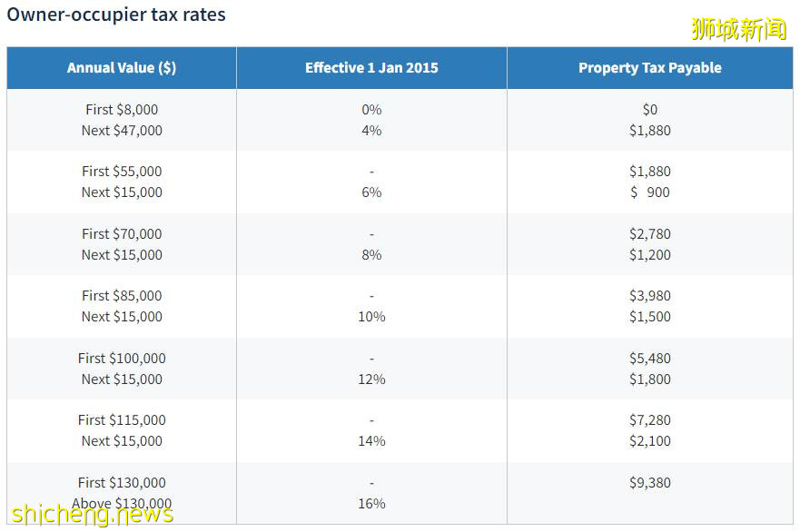Click the 16% top rate value
800x532 pixels.
371,504
